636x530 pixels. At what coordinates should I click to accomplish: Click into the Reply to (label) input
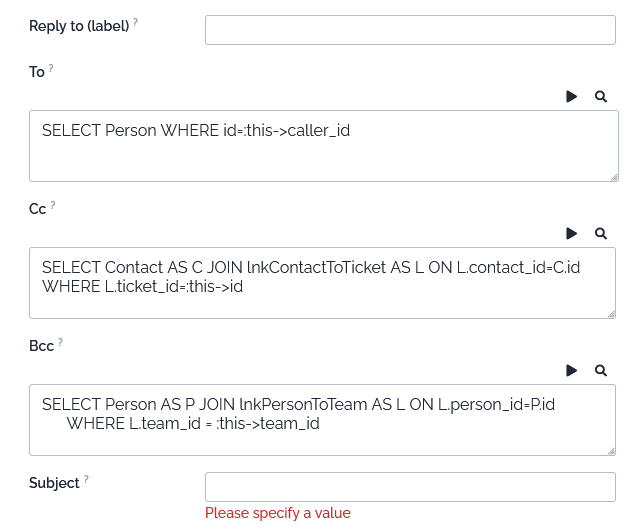coord(410,30)
